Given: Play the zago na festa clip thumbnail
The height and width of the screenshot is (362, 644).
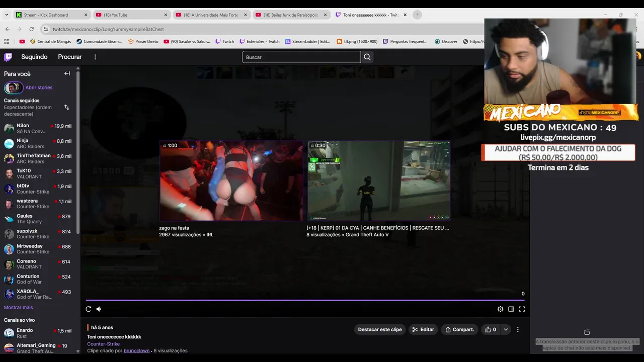Looking at the screenshot, I should click(x=231, y=181).
